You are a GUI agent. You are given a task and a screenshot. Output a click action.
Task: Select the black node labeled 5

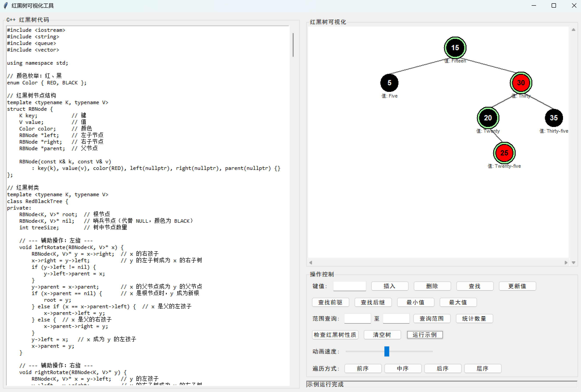[389, 83]
